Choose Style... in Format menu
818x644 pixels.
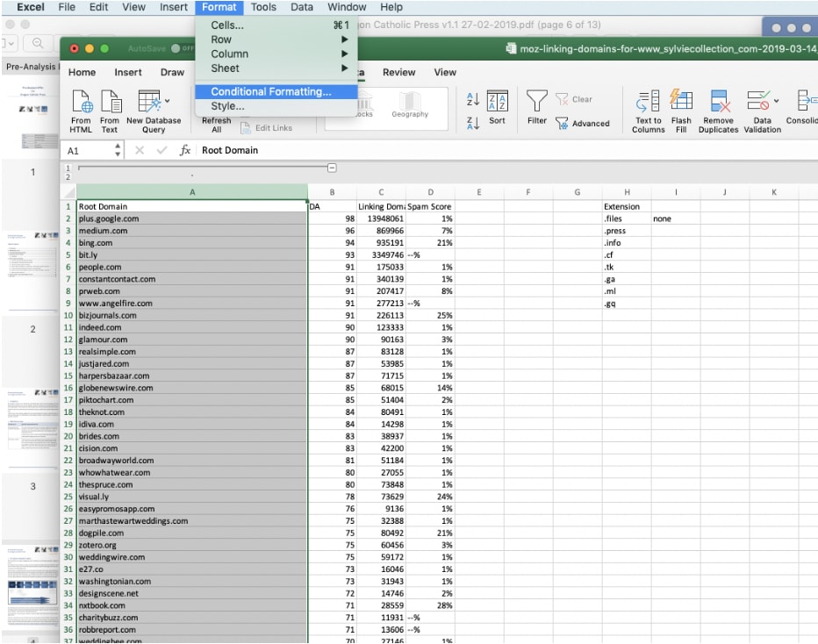coord(276,106)
